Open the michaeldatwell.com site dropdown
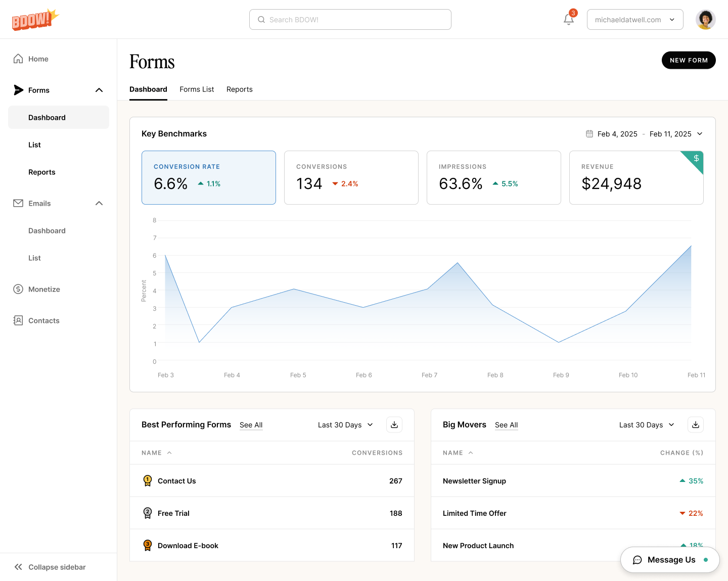Image resolution: width=728 pixels, height=581 pixels. pos(635,20)
